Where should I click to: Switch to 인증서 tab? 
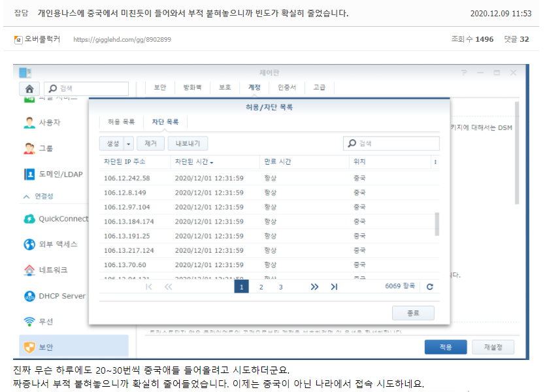click(x=287, y=88)
